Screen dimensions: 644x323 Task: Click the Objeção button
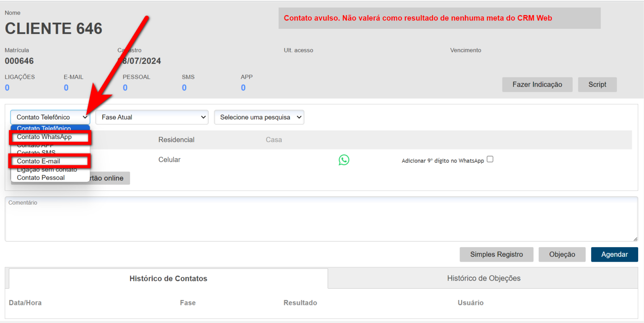(x=562, y=255)
